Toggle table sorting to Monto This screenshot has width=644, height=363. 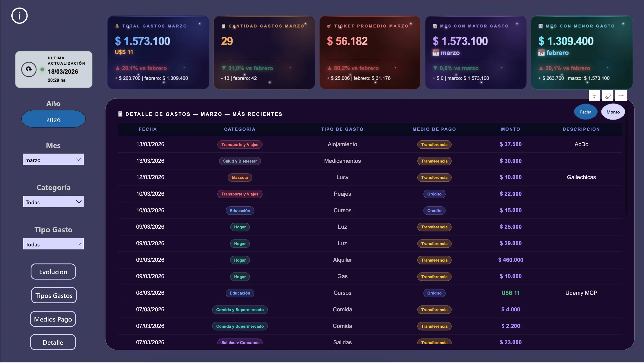pyautogui.click(x=613, y=112)
